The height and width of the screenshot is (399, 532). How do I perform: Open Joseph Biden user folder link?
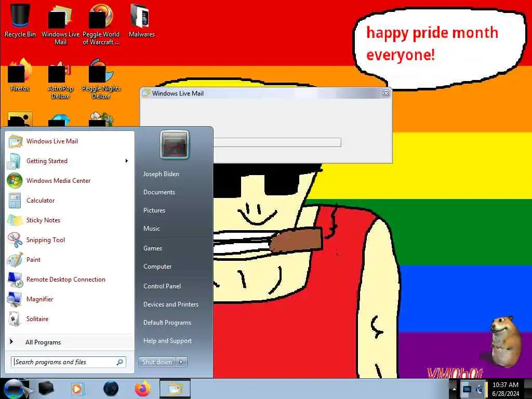coord(161,174)
